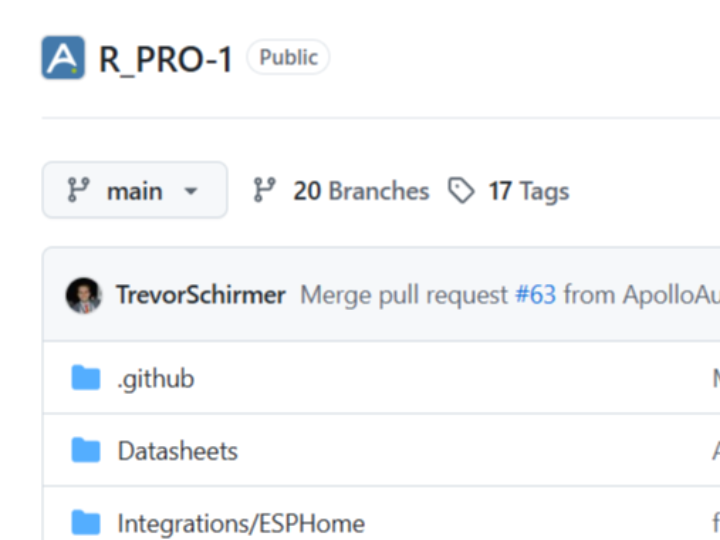Screen dimensions: 720x540
Task: Open TrevorSchirmer's username link
Action: click(x=201, y=295)
